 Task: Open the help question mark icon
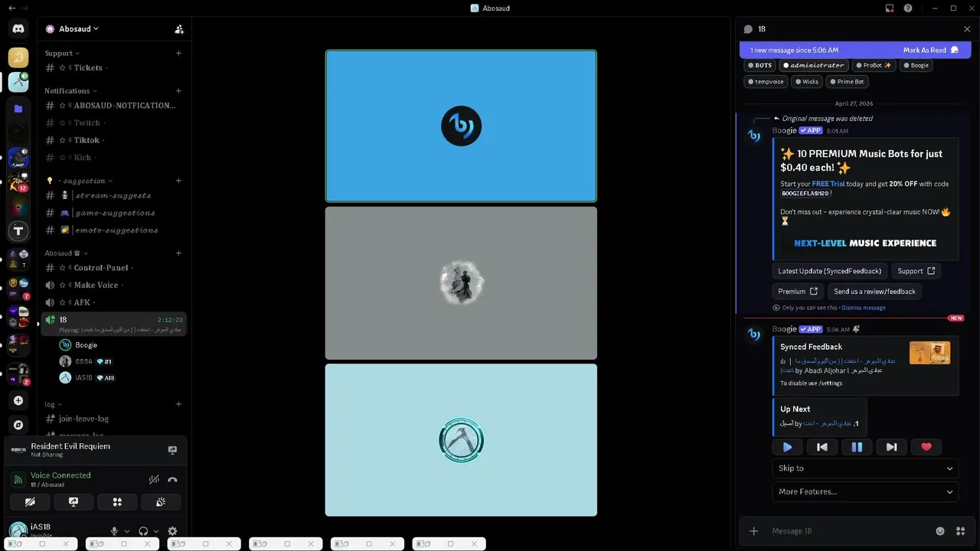click(908, 8)
